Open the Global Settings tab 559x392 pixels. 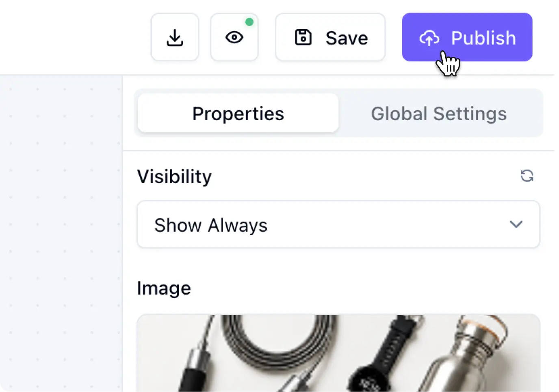coord(439,113)
